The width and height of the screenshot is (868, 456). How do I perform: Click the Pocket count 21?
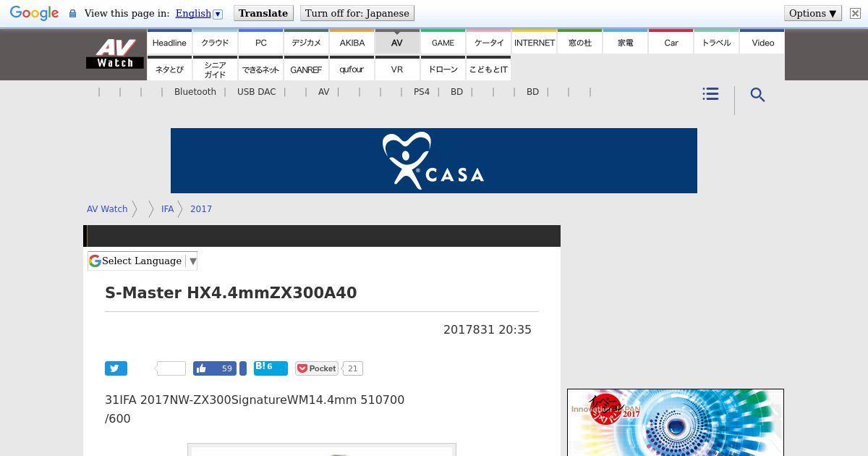click(353, 368)
